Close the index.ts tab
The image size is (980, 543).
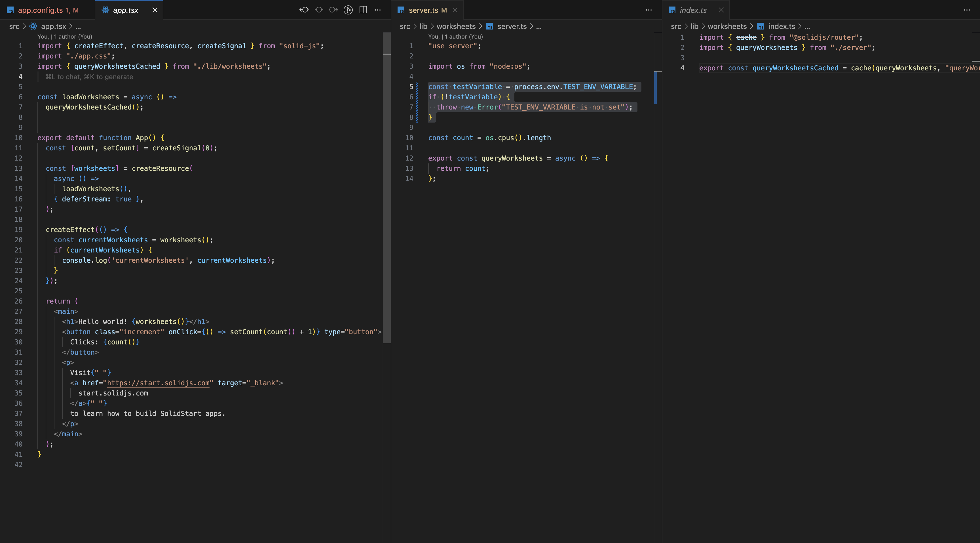click(721, 10)
